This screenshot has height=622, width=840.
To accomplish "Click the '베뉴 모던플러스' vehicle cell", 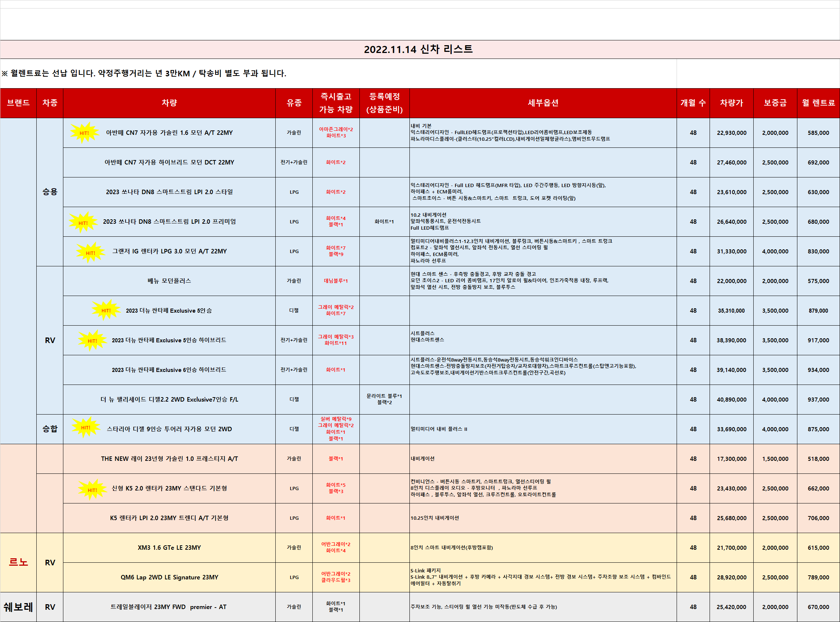I will click(x=169, y=281).
